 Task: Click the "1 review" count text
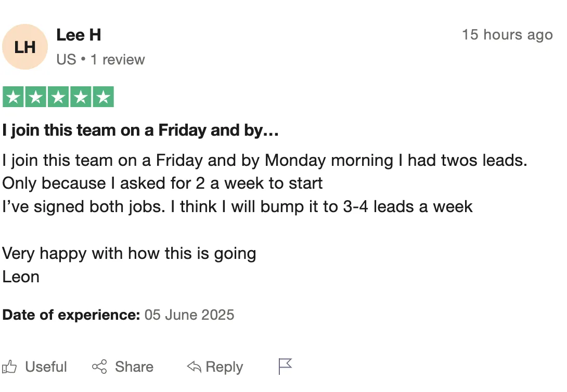click(118, 60)
